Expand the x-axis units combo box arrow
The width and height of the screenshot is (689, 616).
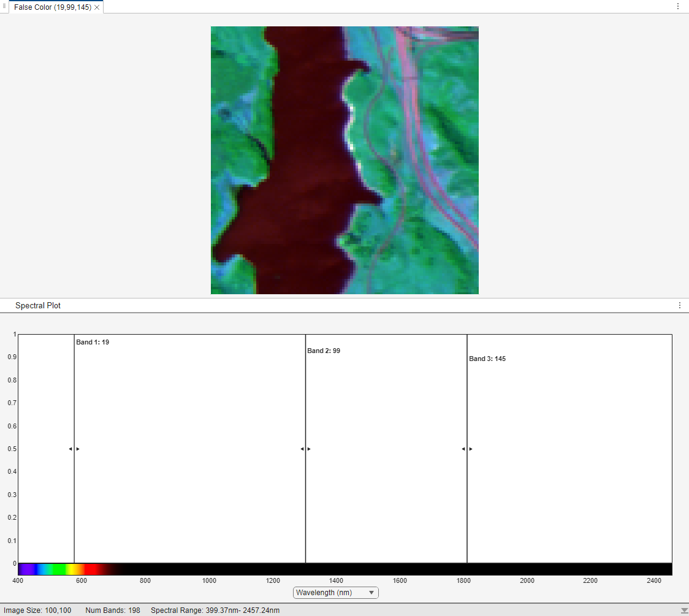tap(371, 593)
